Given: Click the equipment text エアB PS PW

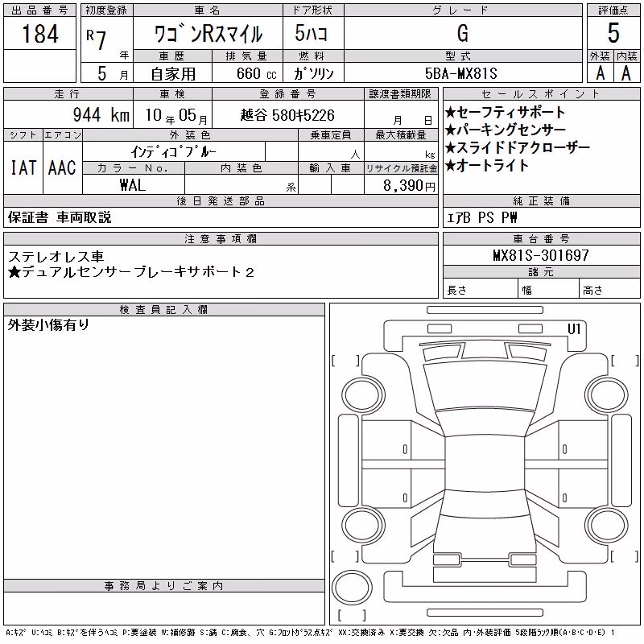Looking at the screenshot, I should click(481, 217).
